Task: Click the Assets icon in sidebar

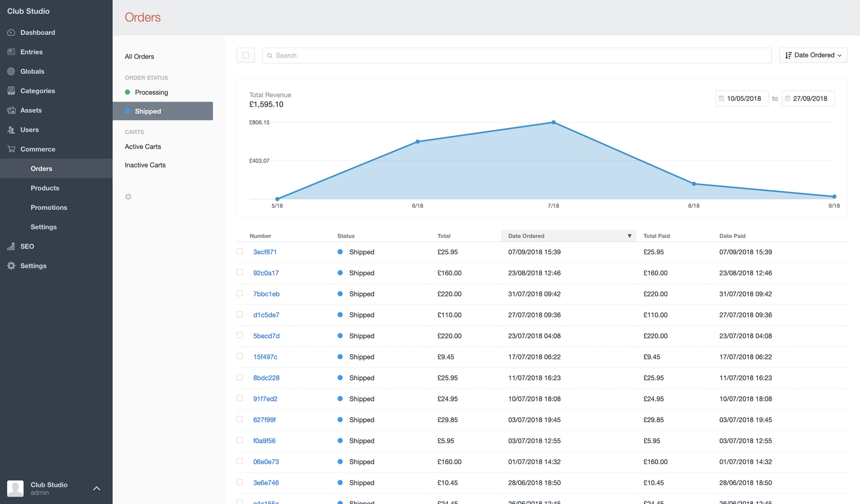Action: [x=11, y=110]
